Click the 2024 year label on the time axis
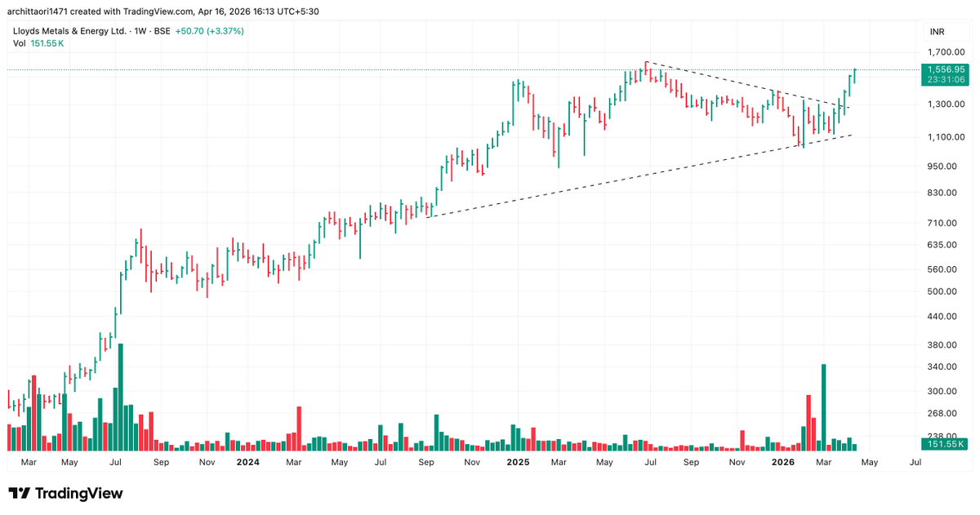The height and width of the screenshot is (515, 980). [247, 462]
